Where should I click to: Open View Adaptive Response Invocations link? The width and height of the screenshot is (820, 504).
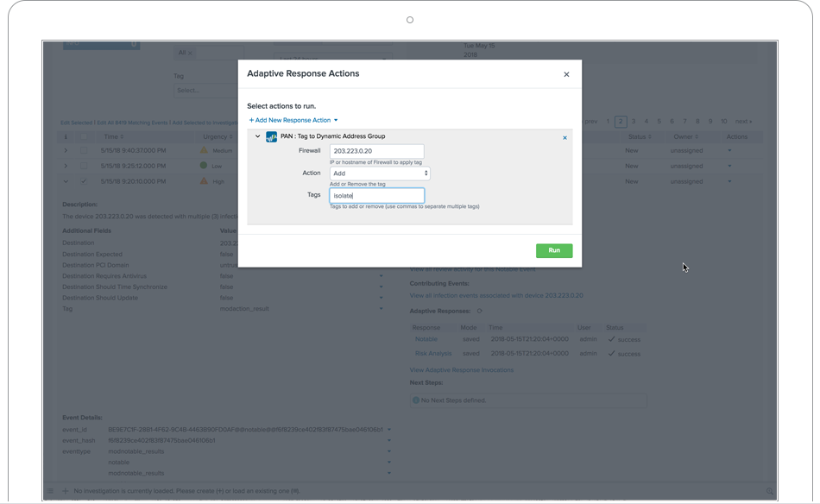(x=461, y=370)
